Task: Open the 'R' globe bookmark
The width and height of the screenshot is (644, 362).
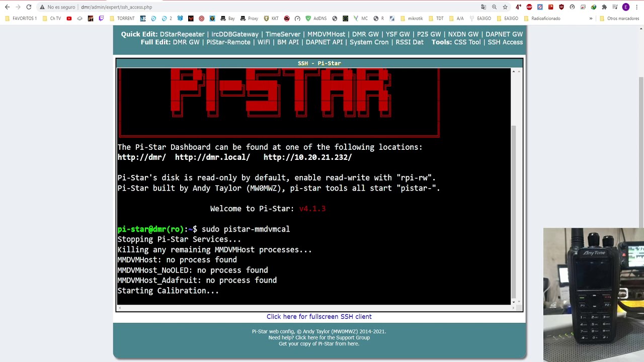Action: click(x=378, y=19)
